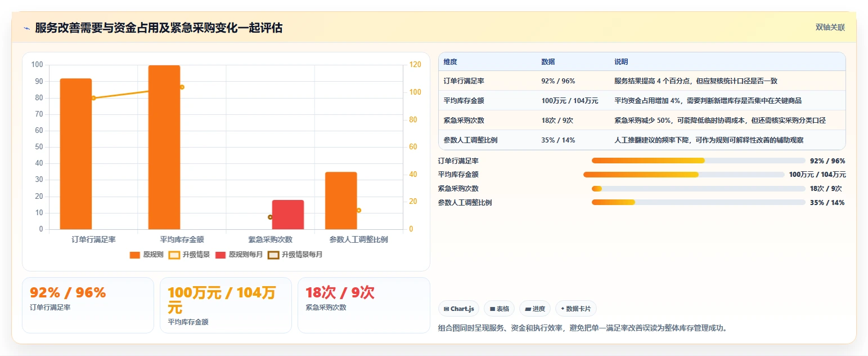868x356 pixels.
Task: Click the red 紧急采购次数 bar in the chart
Action: click(288, 215)
